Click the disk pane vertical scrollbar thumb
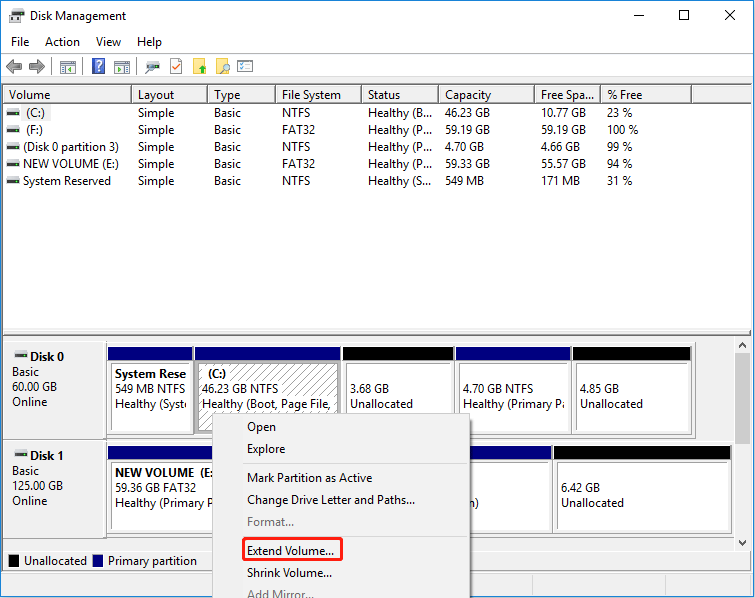This screenshot has width=755, height=598. [x=742, y=399]
